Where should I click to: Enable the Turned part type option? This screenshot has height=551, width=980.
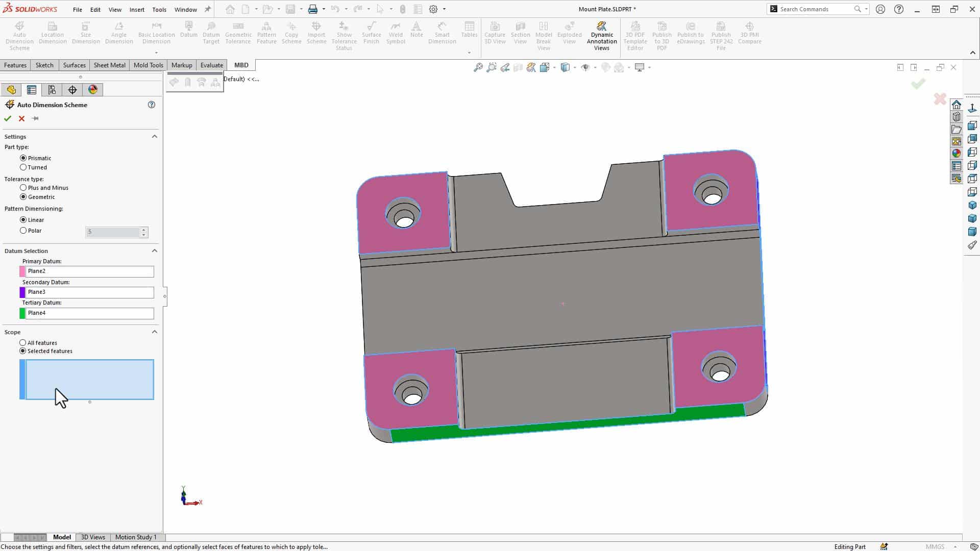(x=23, y=167)
